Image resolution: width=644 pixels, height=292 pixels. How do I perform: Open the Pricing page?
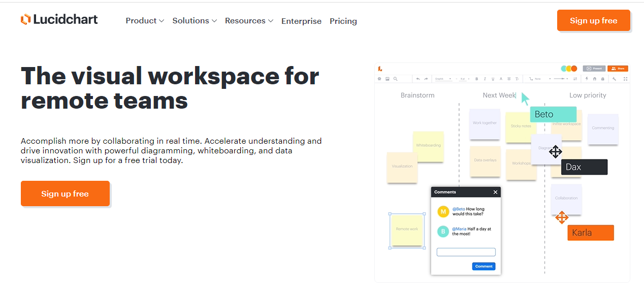[343, 21]
